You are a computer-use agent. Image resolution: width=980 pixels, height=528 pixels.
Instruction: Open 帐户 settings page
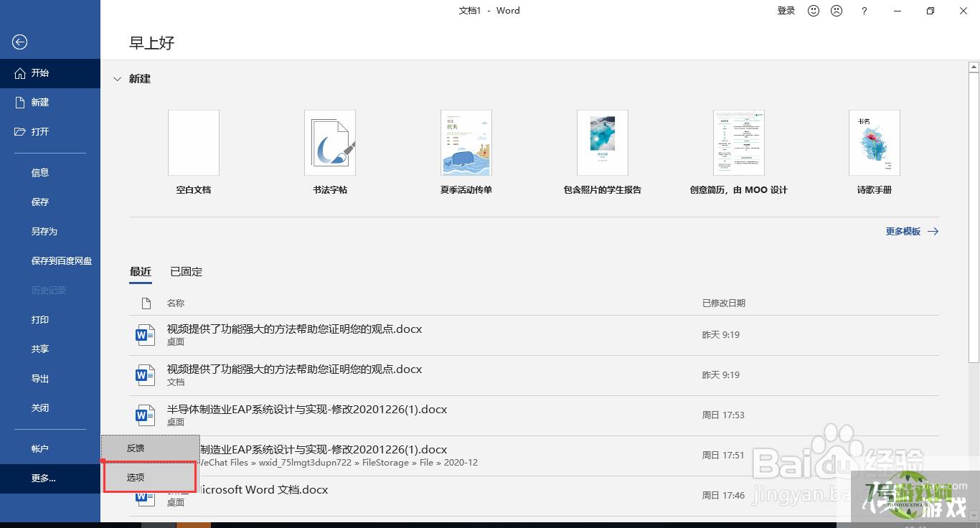pos(50,449)
